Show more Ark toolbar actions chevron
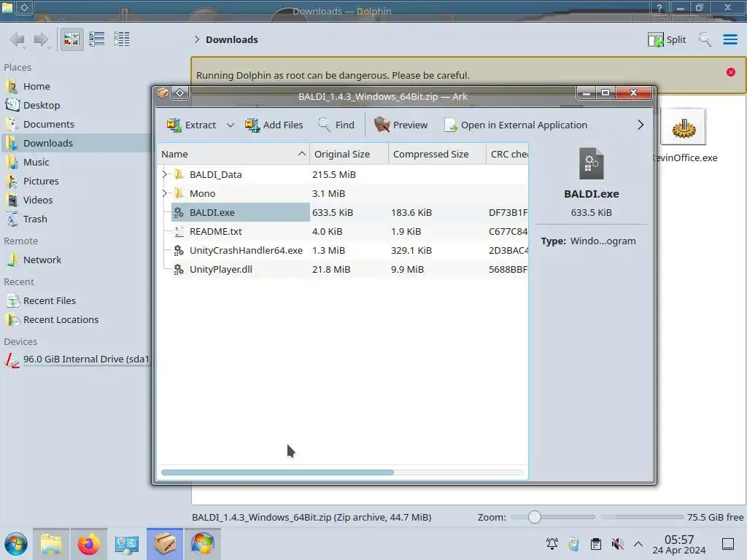747x560 pixels. click(640, 125)
